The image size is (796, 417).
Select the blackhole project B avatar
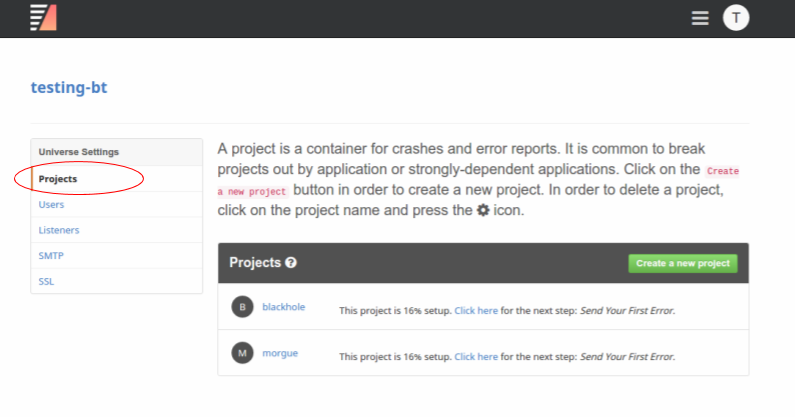(x=241, y=307)
